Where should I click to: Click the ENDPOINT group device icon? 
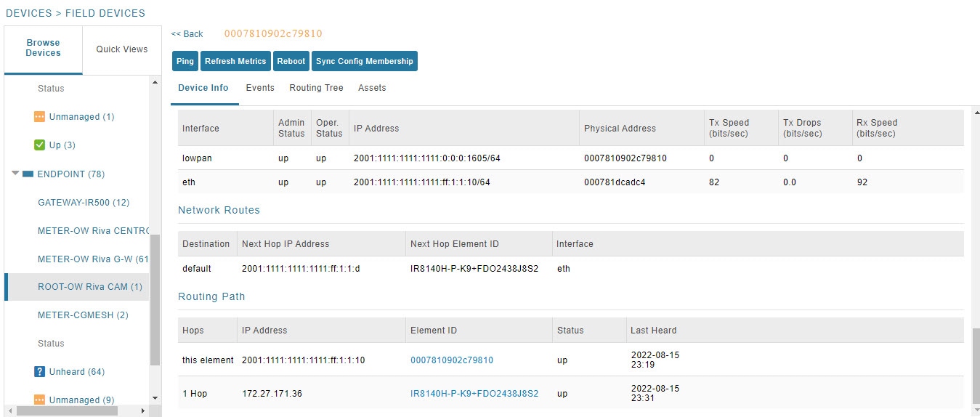click(x=28, y=174)
